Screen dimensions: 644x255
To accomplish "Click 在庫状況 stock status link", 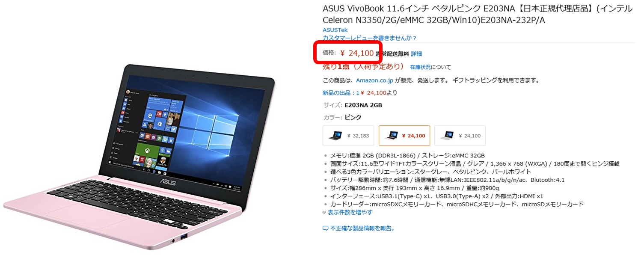I will tap(420, 67).
